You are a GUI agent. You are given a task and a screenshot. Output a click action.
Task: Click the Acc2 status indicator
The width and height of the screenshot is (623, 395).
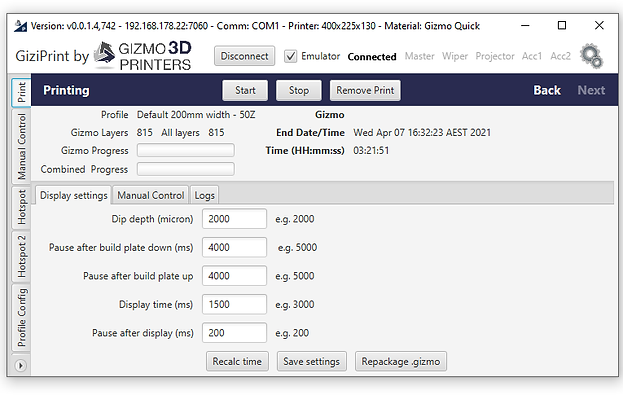560,56
